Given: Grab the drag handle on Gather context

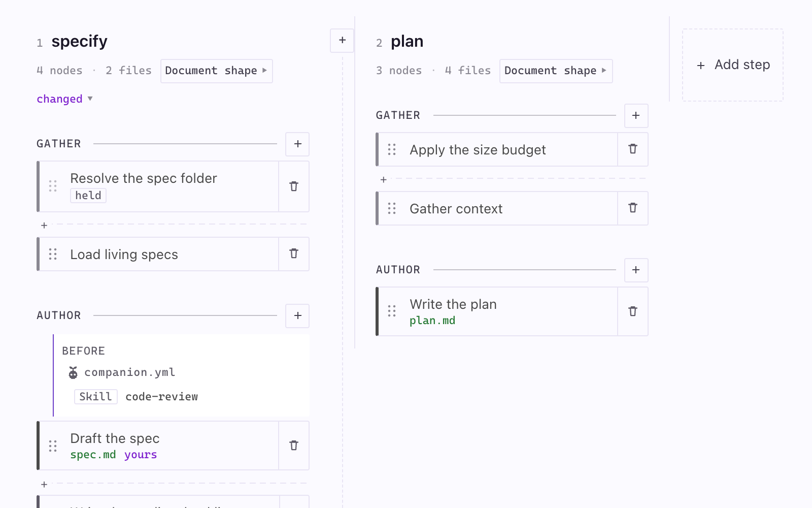Looking at the screenshot, I should click(392, 208).
